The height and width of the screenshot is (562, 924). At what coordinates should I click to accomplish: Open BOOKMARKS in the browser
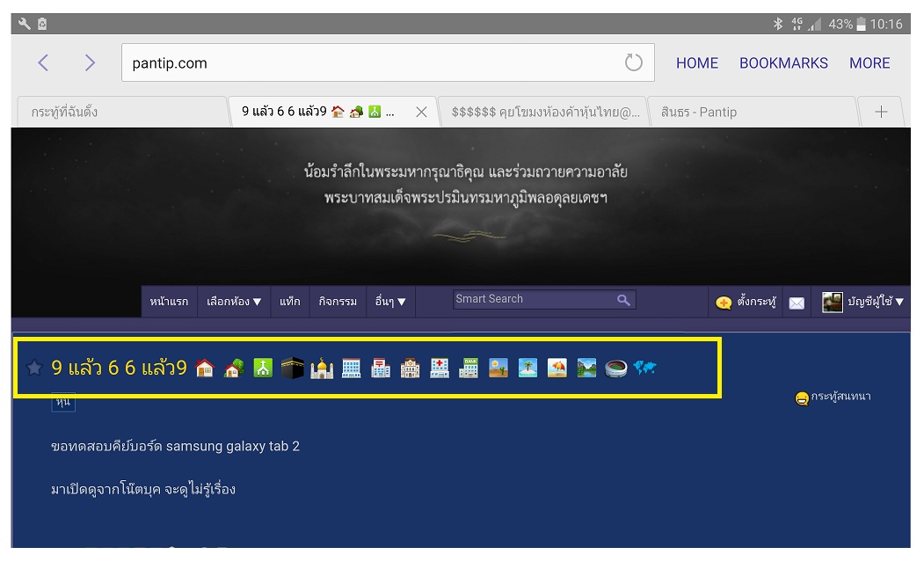tap(783, 63)
